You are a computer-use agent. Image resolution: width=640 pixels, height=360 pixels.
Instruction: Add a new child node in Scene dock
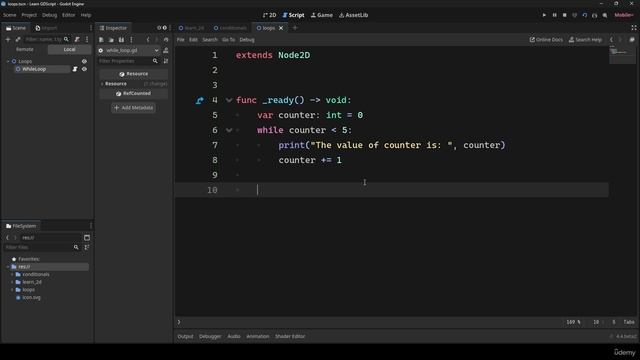tap(8, 39)
